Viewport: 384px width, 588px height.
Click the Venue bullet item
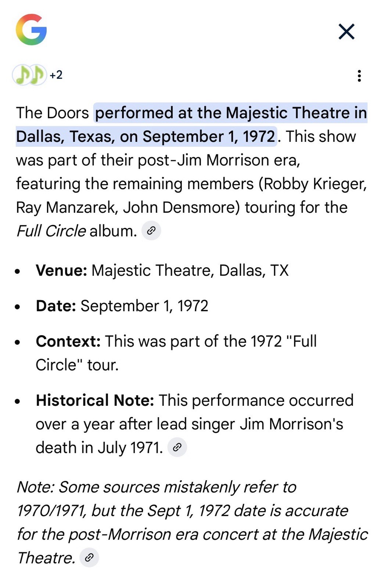[162, 270]
